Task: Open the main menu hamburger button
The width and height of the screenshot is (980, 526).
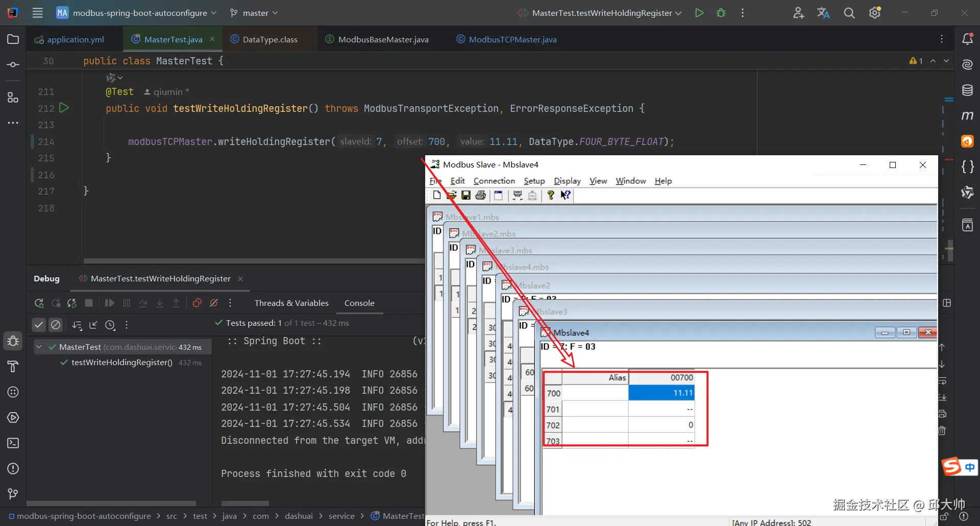Action: pyautogui.click(x=38, y=13)
